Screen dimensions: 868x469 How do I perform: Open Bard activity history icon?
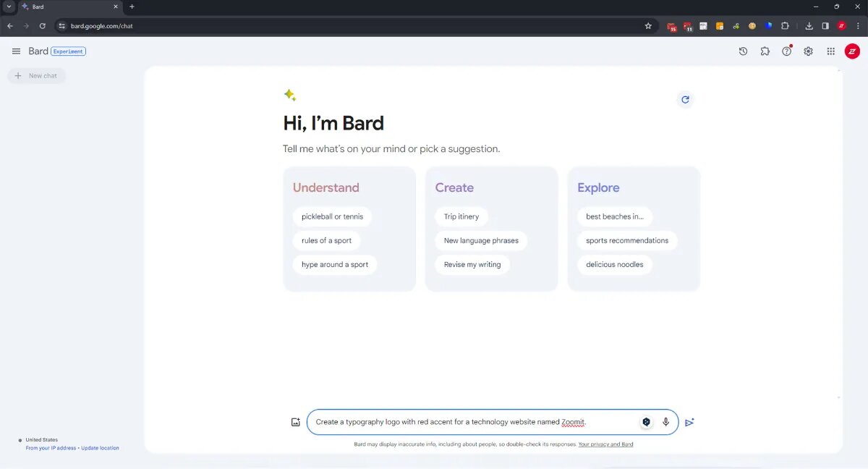coord(743,51)
